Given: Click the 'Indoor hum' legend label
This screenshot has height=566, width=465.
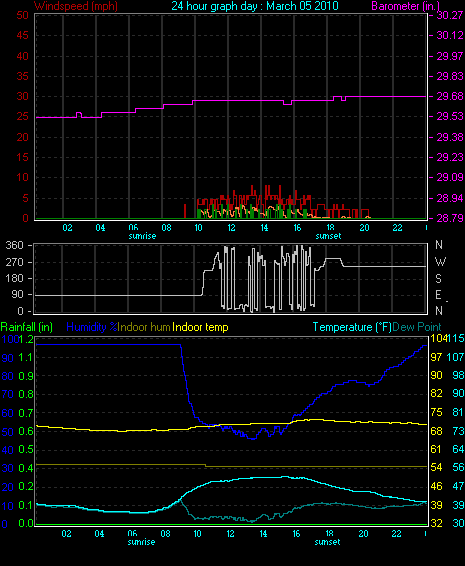Looking at the screenshot, I should point(144,327).
